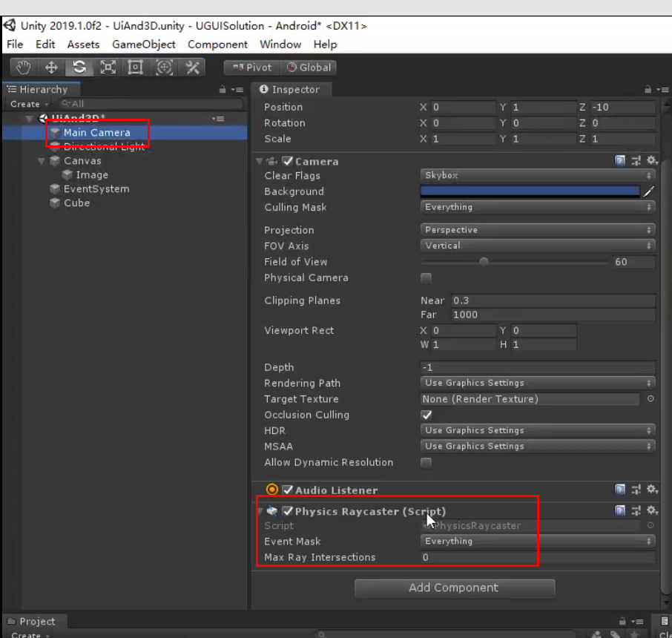Open the HDR dropdown
Viewport: 672px width, 638px height.
coord(538,430)
